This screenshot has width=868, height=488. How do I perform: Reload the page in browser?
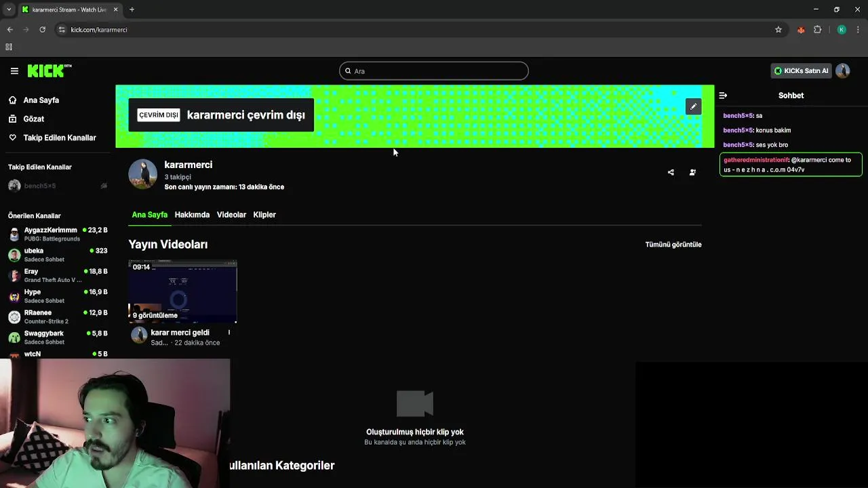[42, 30]
